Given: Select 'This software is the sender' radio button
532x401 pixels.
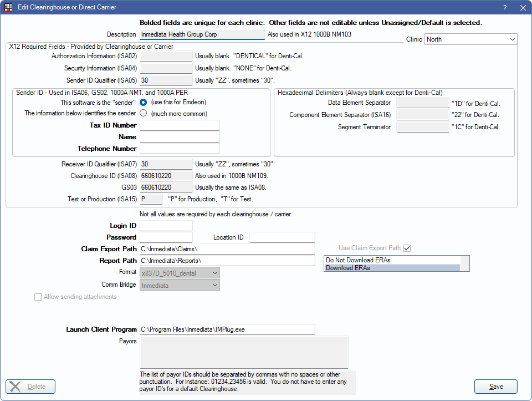Looking at the screenshot, I should (x=144, y=103).
